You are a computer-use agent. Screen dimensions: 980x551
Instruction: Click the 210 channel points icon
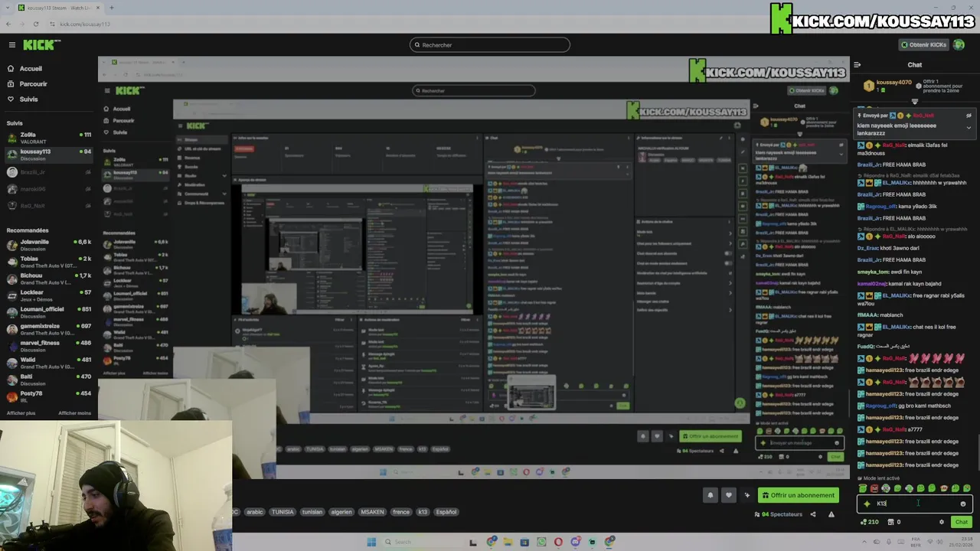tap(869, 522)
